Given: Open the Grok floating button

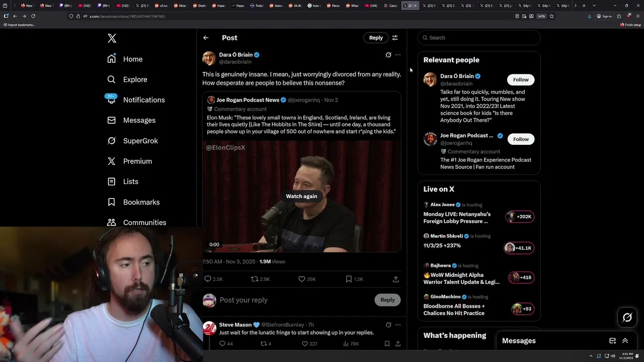Looking at the screenshot, I should 627,317.
